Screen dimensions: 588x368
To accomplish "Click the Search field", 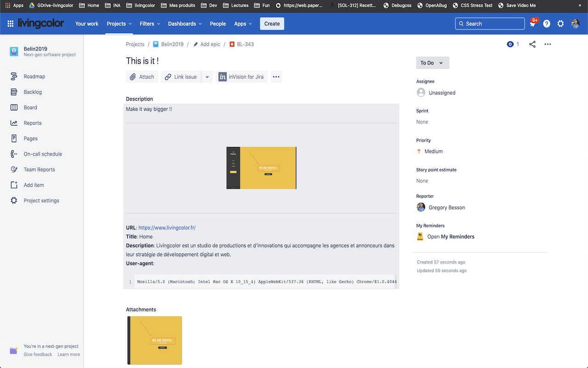I will coord(490,23).
